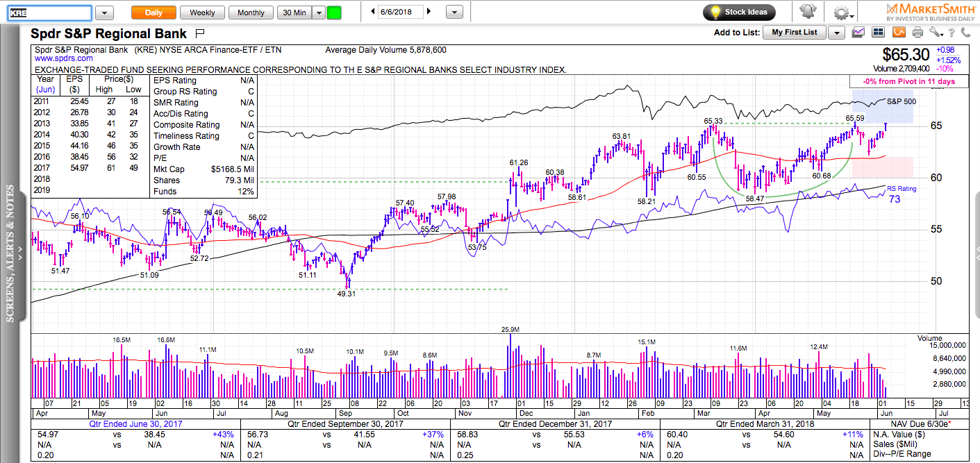Switch to the multi-chart grid view icon
The image size is (980, 463).
click(879, 32)
